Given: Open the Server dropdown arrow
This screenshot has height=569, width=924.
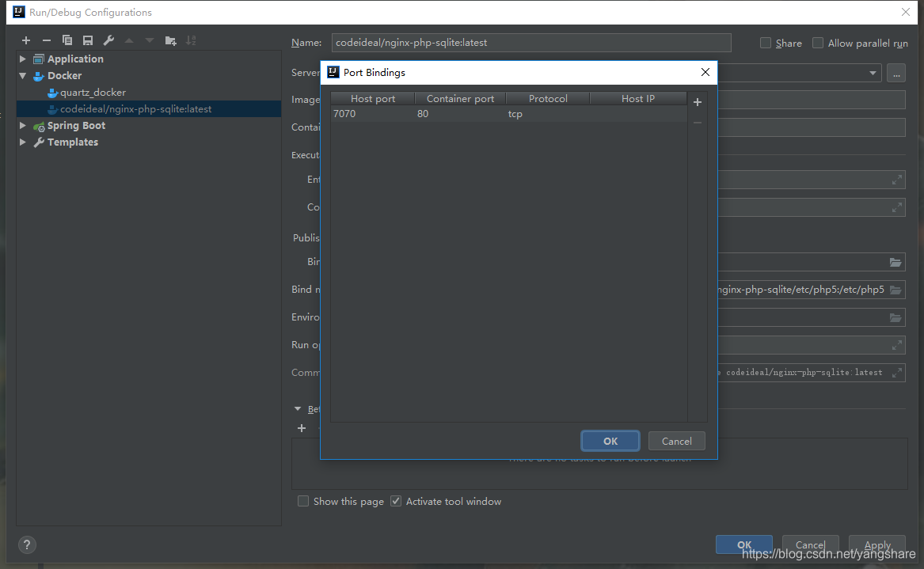Looking at the screenshot, I should [x=873, y=73].
